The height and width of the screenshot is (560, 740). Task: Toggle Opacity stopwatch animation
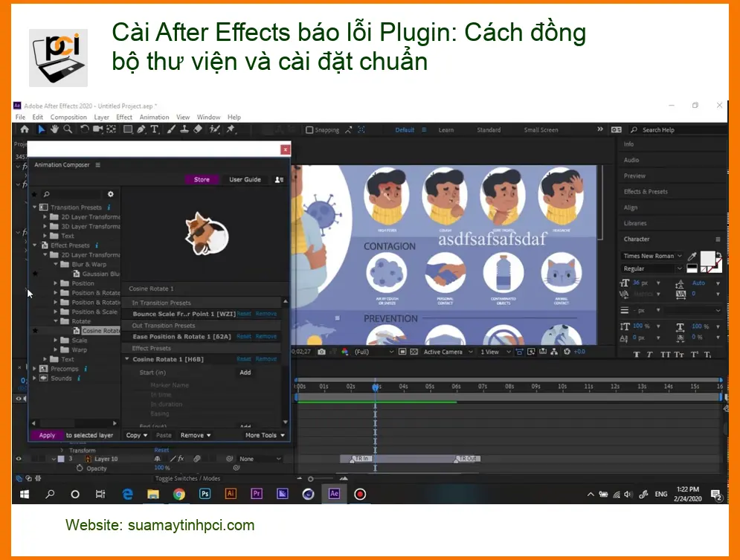tap(80, 468)
